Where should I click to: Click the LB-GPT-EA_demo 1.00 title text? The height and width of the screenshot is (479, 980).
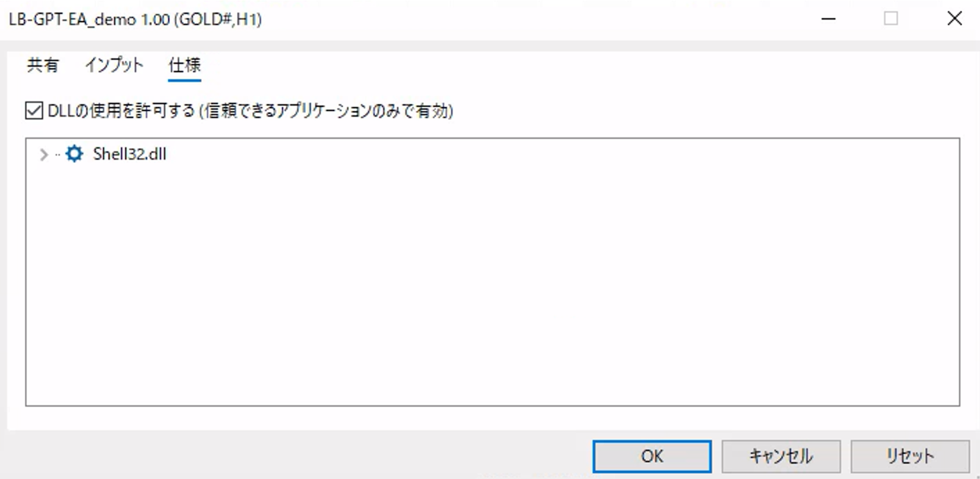[x=135, y=19]
